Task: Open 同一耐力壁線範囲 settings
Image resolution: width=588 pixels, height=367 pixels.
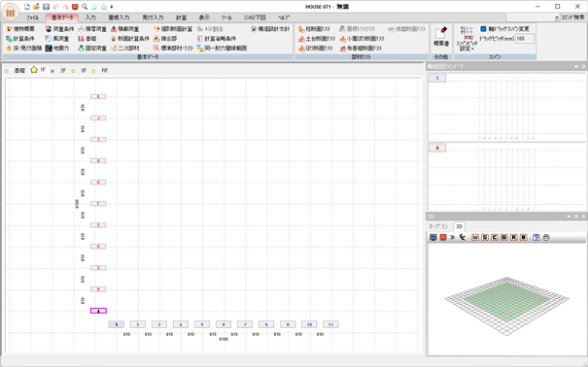Action: 222,49
